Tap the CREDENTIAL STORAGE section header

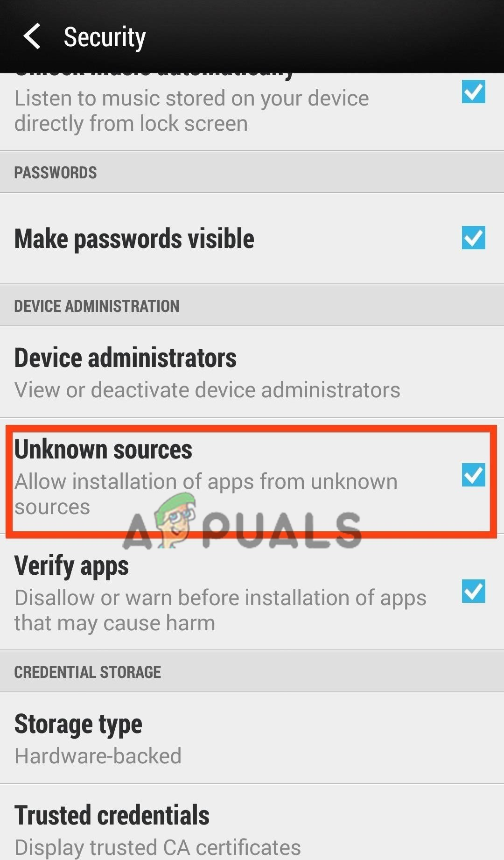tap(252, 671)
